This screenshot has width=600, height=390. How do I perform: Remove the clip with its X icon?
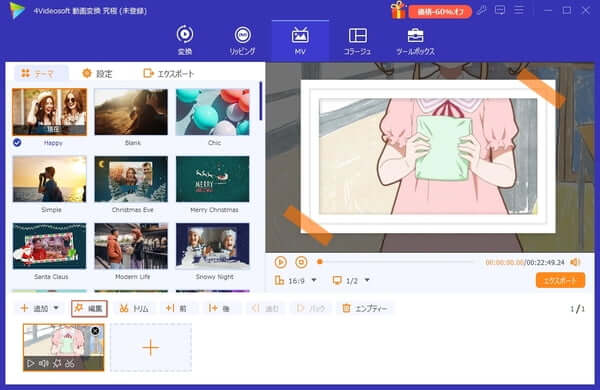click(95, 331)
